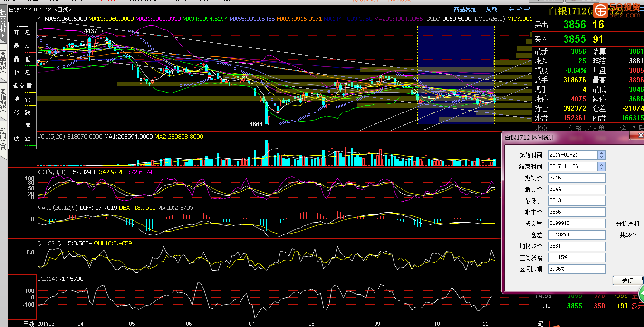This screenshot has width=644, height=327.
Task: Toggle the side panel layout icon
Action: point(528,9)
